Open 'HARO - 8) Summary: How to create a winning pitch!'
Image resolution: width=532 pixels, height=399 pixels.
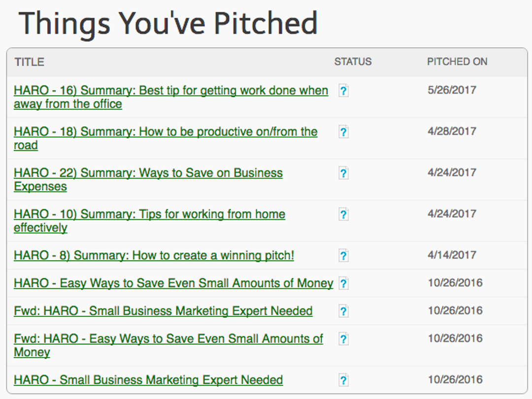click(154, 256)
